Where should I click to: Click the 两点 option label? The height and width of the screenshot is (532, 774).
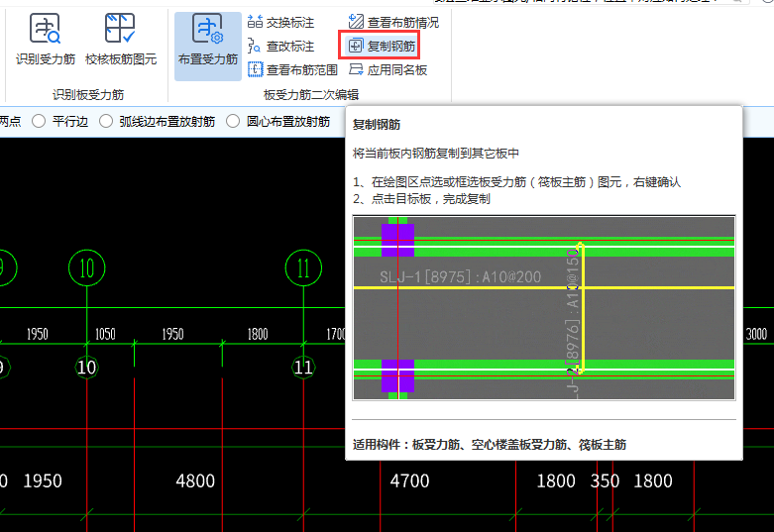[10, 122]
